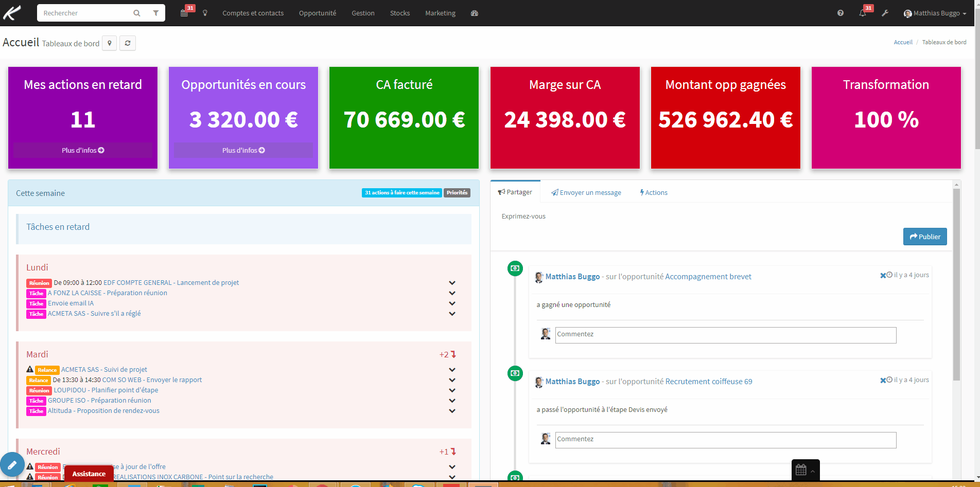
Task: Refresh the dashboard with the reload icon
Action: click(x=128, y=43)
